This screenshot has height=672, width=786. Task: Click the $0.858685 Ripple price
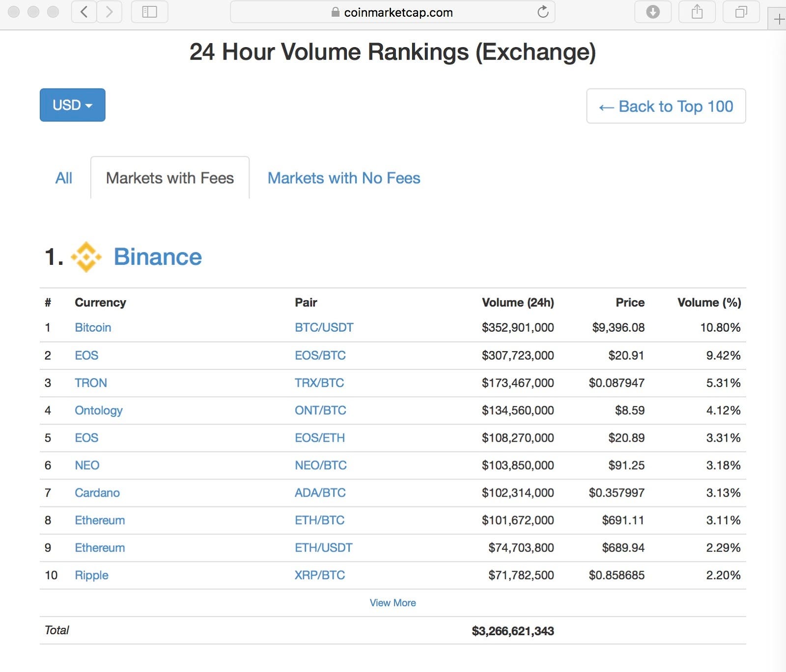tap(617, 575)
